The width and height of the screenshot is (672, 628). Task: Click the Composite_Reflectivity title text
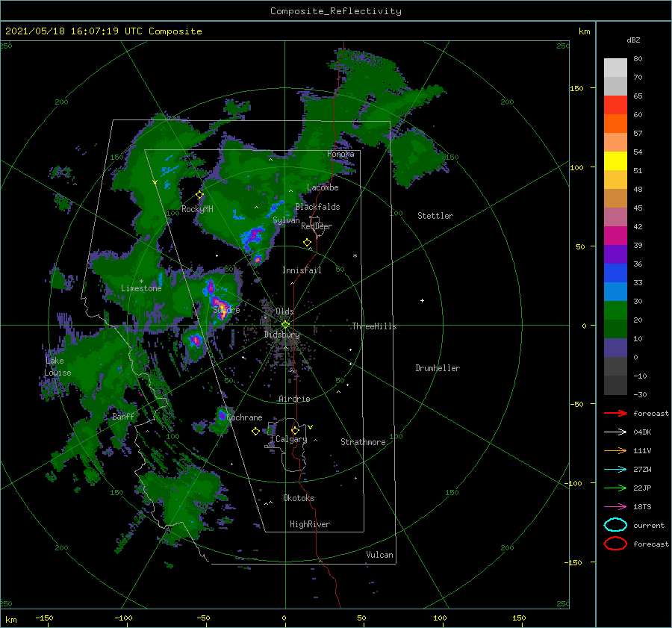tap(336, 11)
